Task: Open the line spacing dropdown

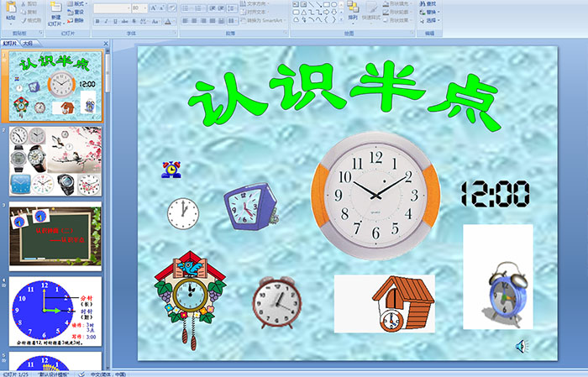Action: pos(232,8)
